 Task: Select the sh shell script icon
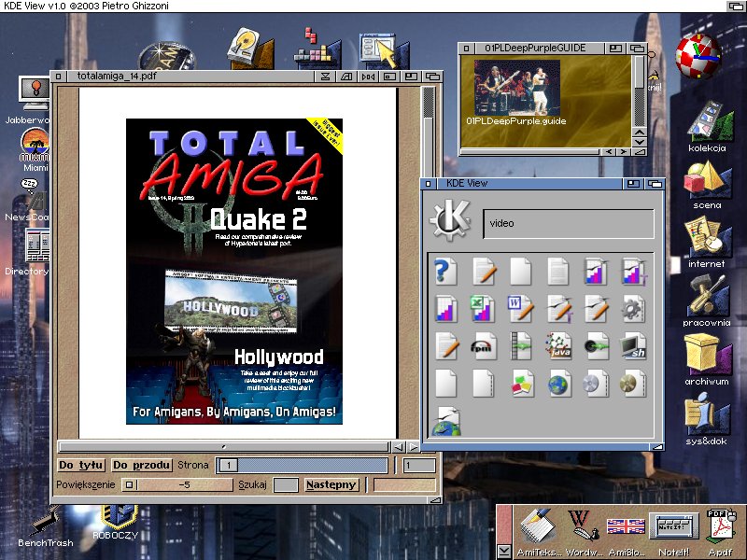pyautogui.click(x=633, y=346)
